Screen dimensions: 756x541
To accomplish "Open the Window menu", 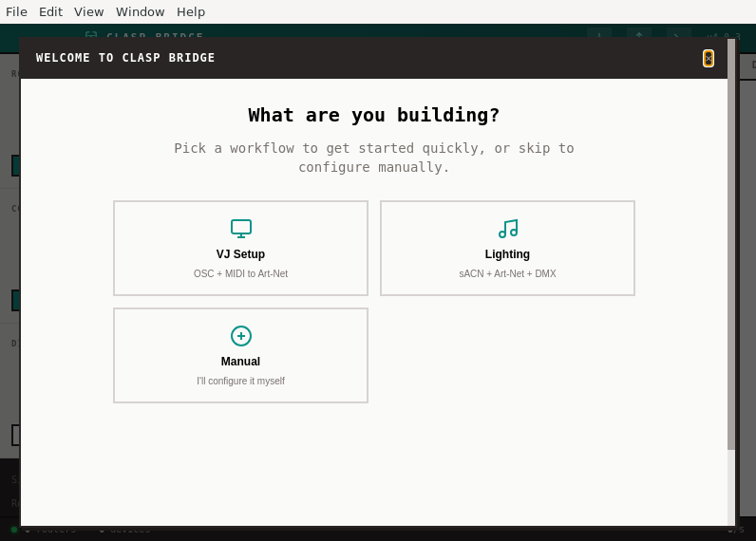I will point(140,11).
